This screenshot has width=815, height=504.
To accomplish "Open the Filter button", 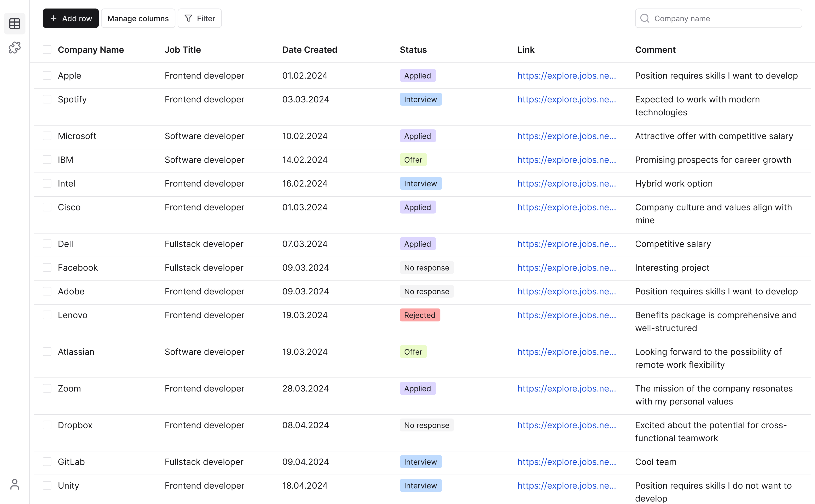I will tap(200, 18).
